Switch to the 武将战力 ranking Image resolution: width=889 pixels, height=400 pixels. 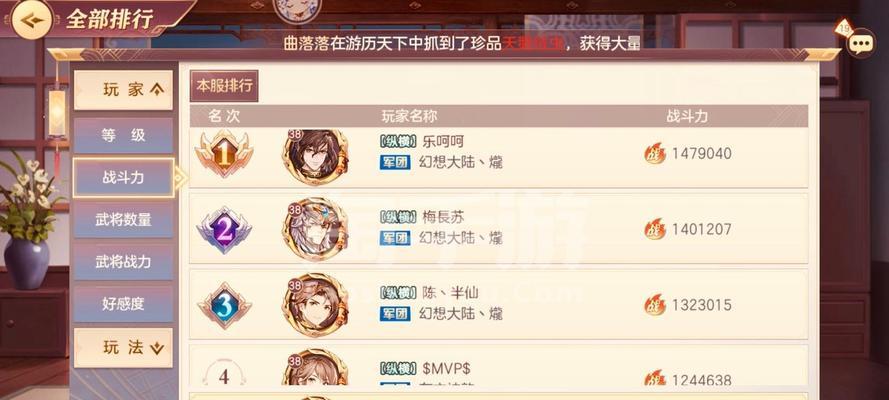click(x=123, y=262)
